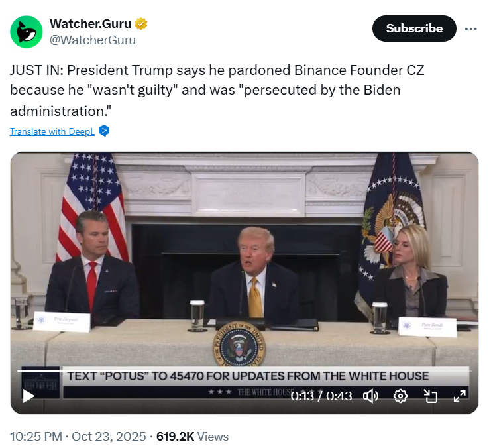Image resolution: width=491 pixels, height=448 pixels.
Task: Mute the video using the speaker icon
Action: point(370,396)
